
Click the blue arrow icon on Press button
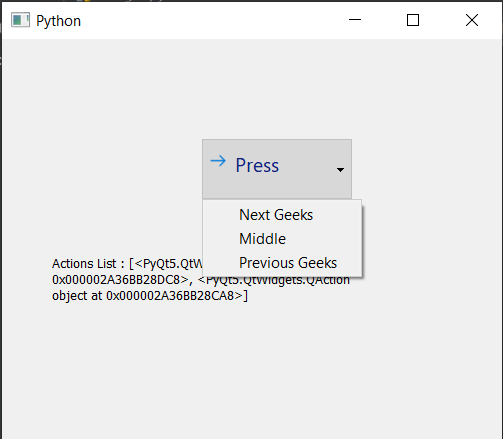tap(218, 161)
